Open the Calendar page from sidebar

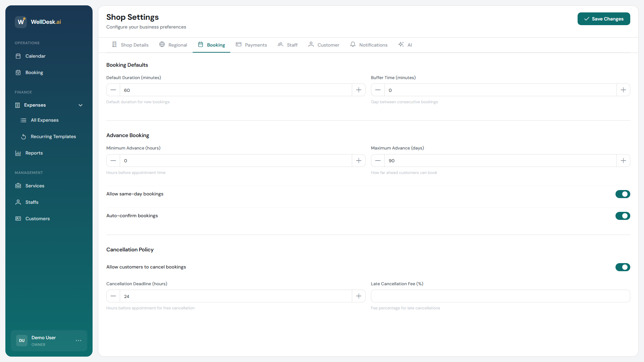point(18,56)
